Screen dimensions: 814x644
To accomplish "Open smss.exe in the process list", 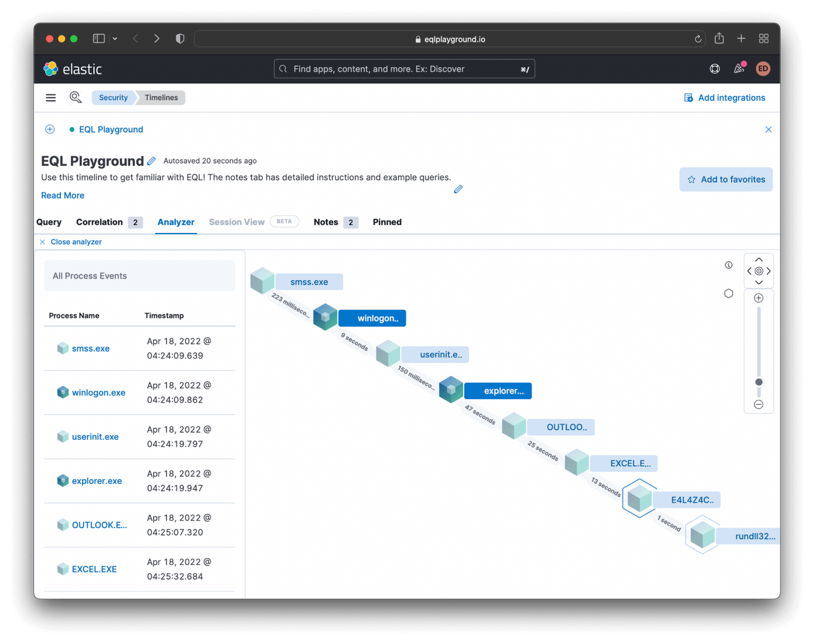I will click(90, 348).
